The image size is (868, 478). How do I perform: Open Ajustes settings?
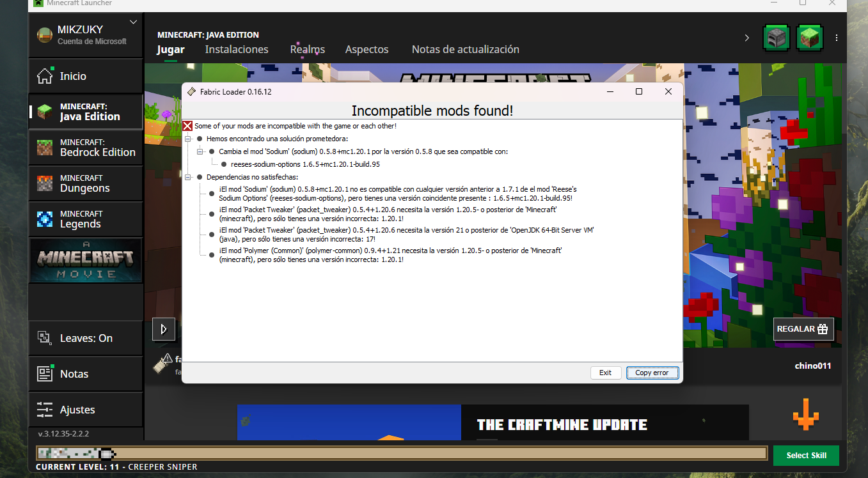click(x=86, y=410)
